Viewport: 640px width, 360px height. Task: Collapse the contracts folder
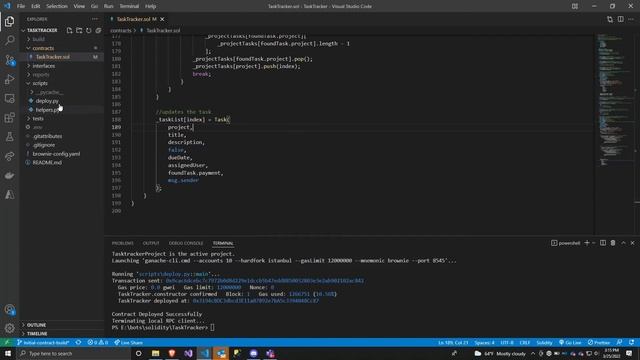(x=43, y=48)
